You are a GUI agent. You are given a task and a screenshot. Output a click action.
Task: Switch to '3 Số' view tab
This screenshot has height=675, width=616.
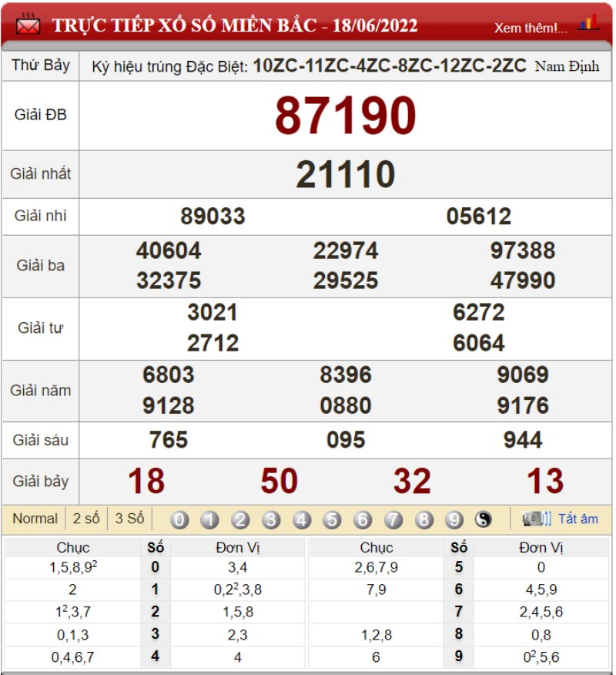point(129,519)
